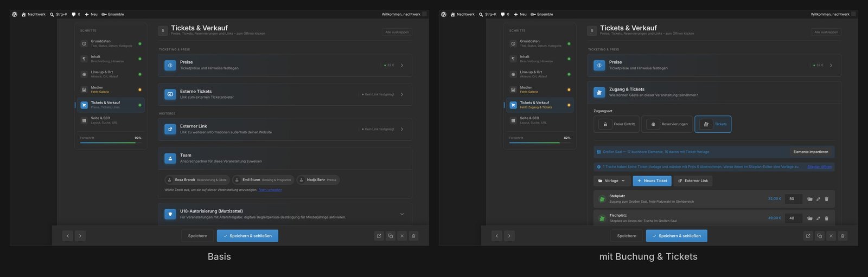
Task: Click Nadja Behr team chip
Action: point(318,180)
